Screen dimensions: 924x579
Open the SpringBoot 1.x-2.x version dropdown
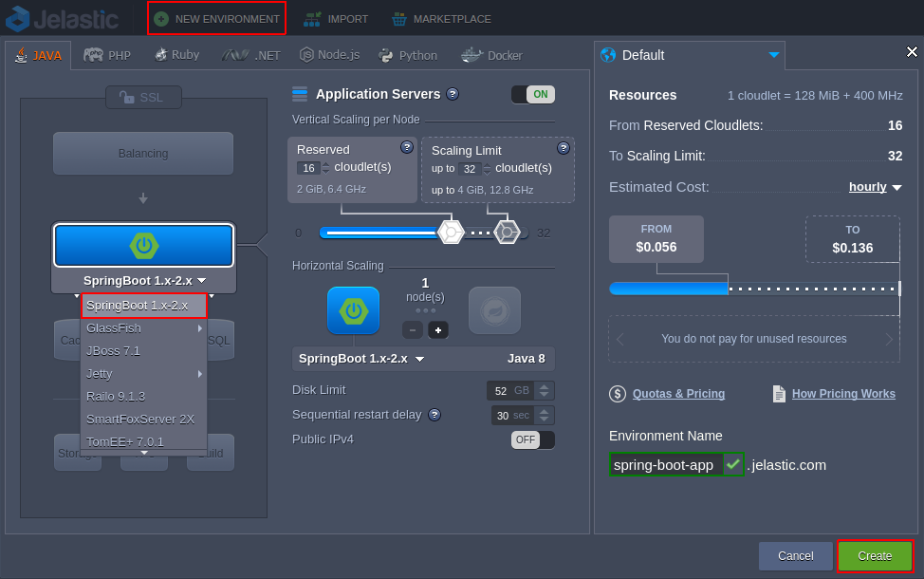click(x=361, y=359)
